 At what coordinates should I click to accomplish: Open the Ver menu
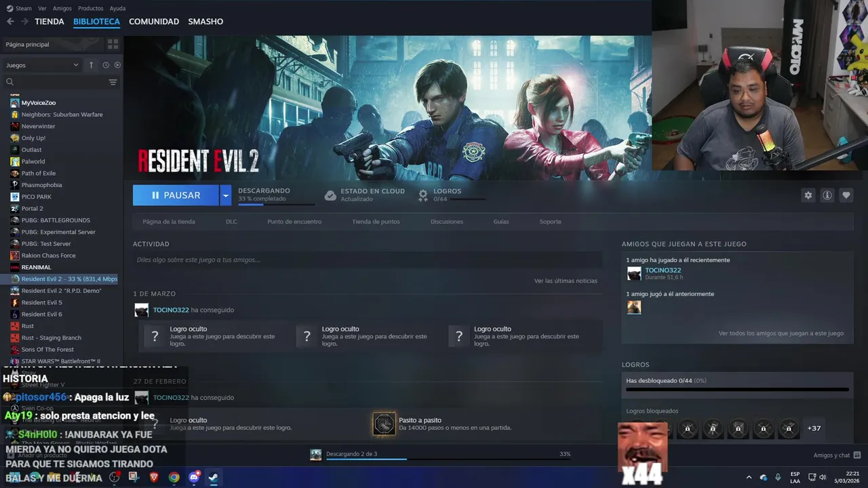tap(42, 8)
